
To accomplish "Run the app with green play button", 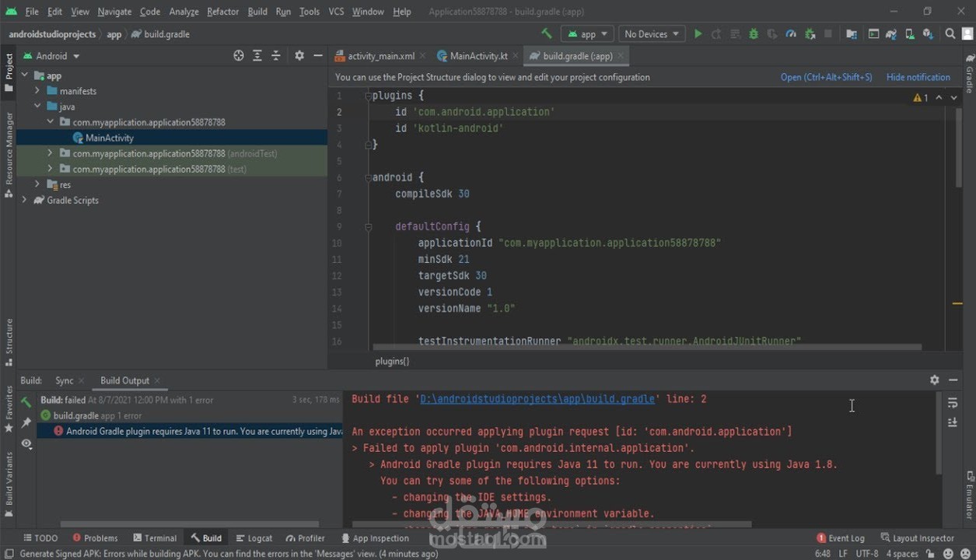I will pos(698,34).
